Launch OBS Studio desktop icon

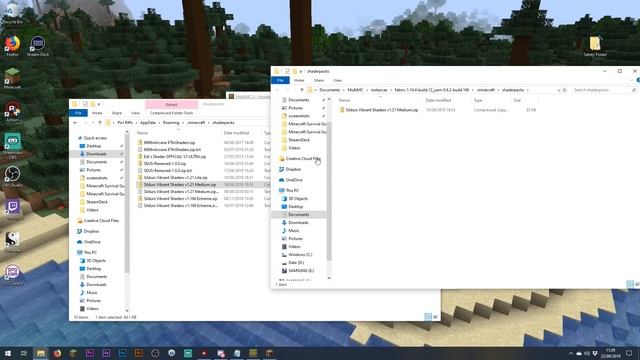(x=12, y=177)
